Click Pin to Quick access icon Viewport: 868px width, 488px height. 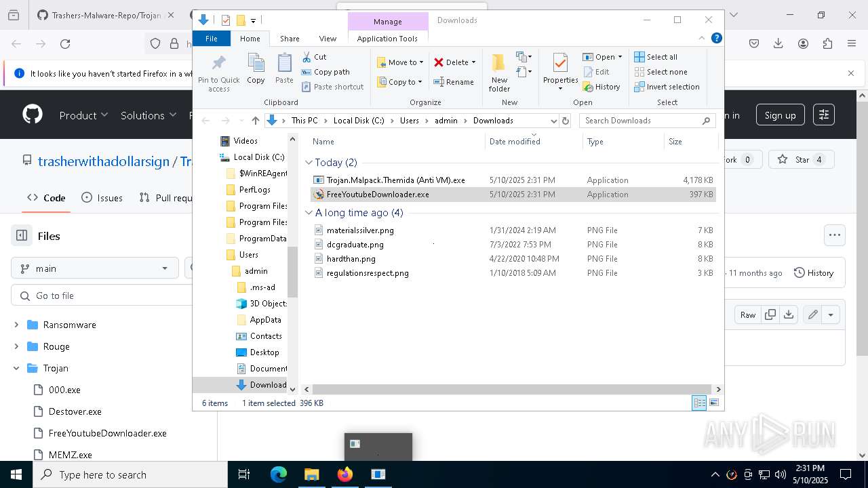coord(218,73)
